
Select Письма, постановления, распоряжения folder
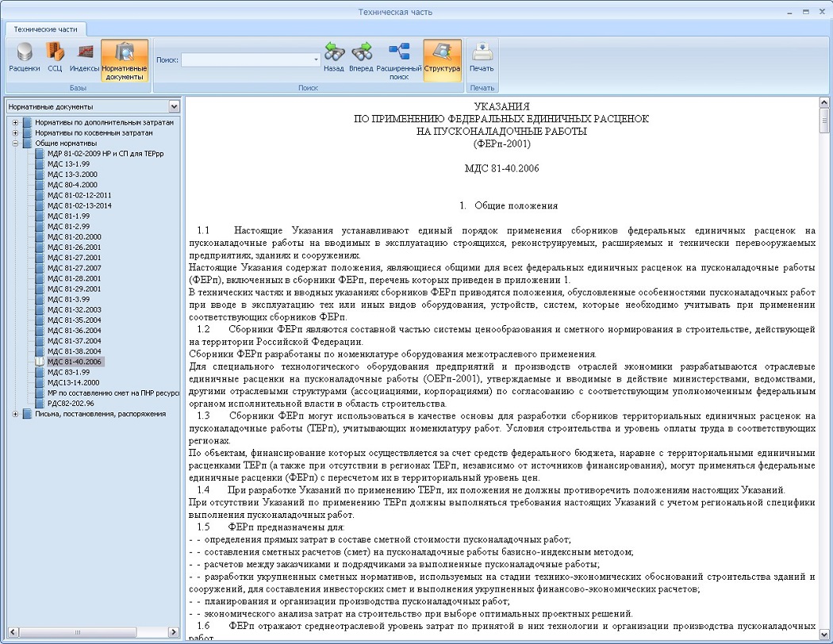[x=101, y=414]
